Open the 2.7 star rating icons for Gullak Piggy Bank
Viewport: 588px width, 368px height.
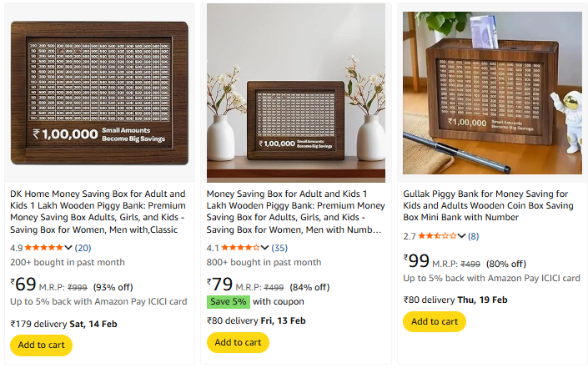click(x=436, y=236)
